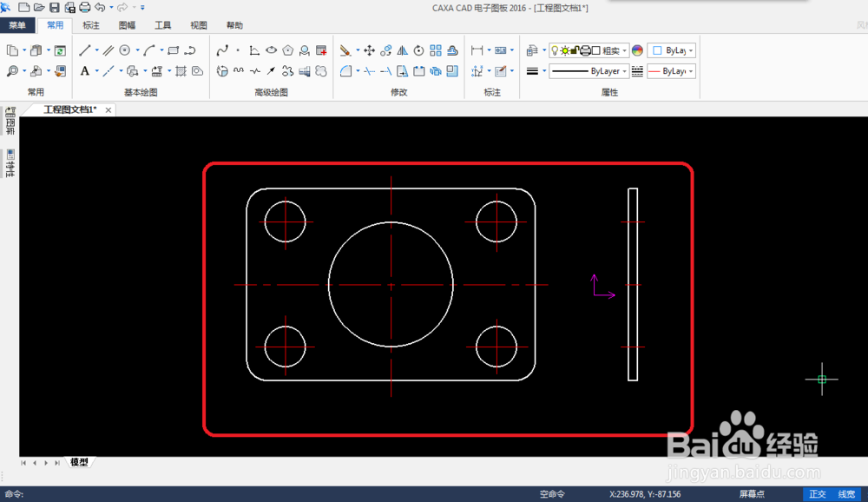
Task: Select the Rectangle tool
Action: pyautogui.click(x=174, y=50)
